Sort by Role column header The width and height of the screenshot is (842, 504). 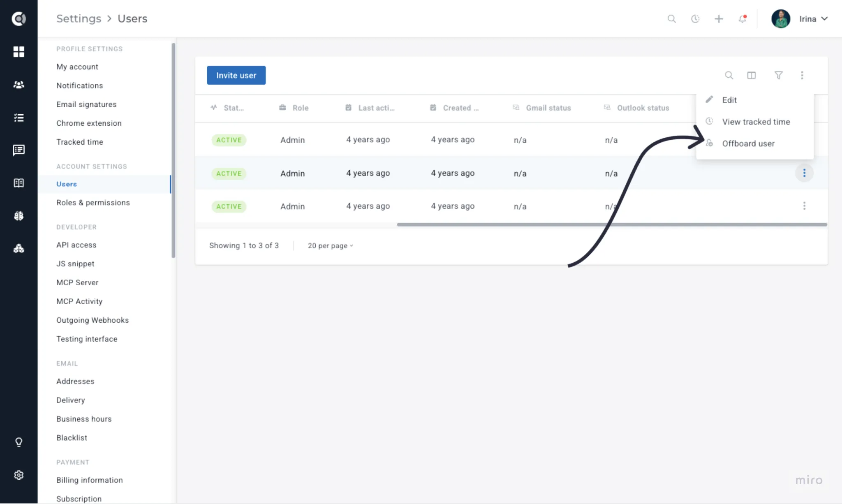(x=294, y=108)
